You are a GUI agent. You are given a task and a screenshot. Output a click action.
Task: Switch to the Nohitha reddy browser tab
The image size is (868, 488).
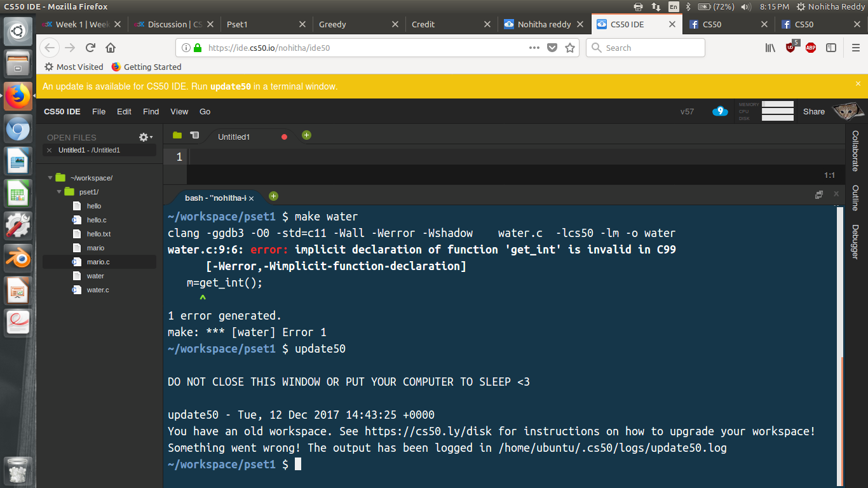point(544,24)
